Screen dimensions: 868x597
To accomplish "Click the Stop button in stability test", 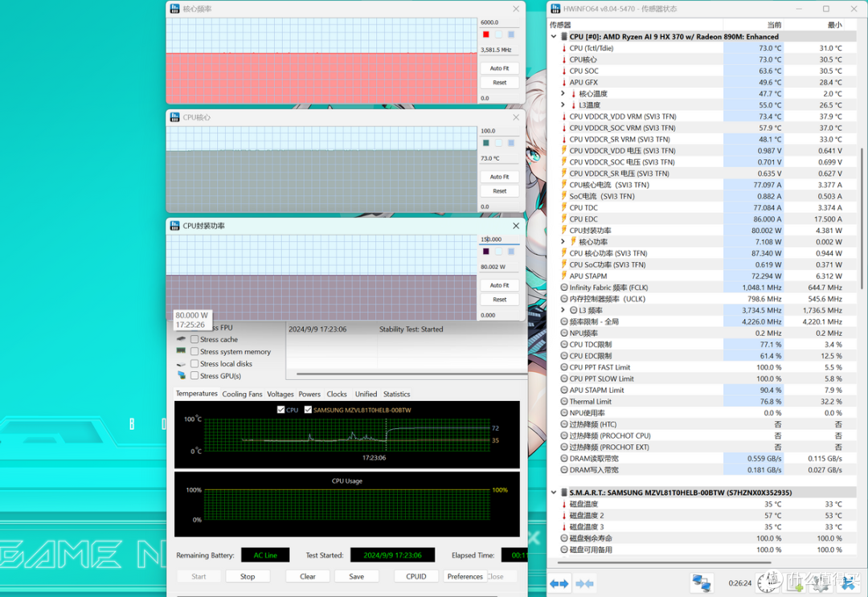I will (248, 576).
